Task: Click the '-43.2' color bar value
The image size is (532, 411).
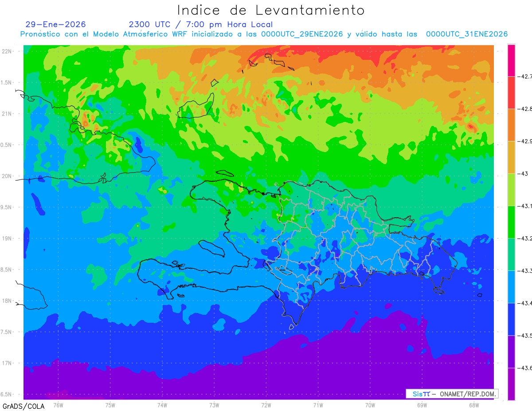Action: click(525, 238)
